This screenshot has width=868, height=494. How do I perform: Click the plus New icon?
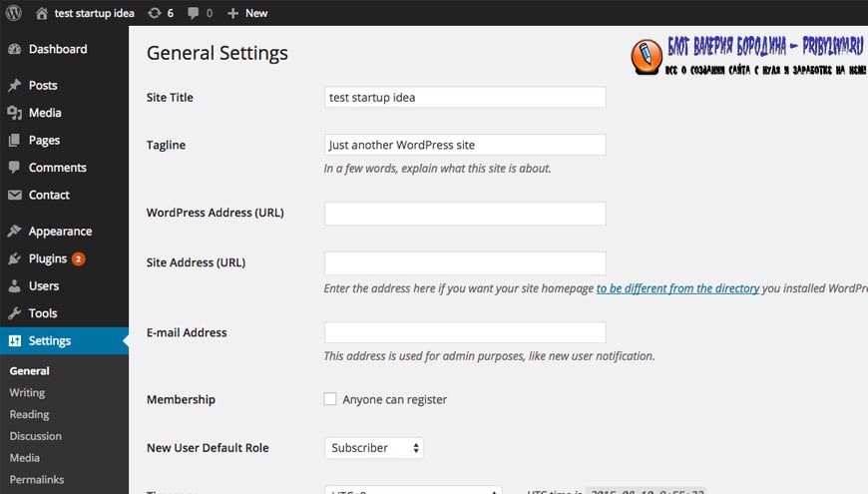[x=233, y=13]
